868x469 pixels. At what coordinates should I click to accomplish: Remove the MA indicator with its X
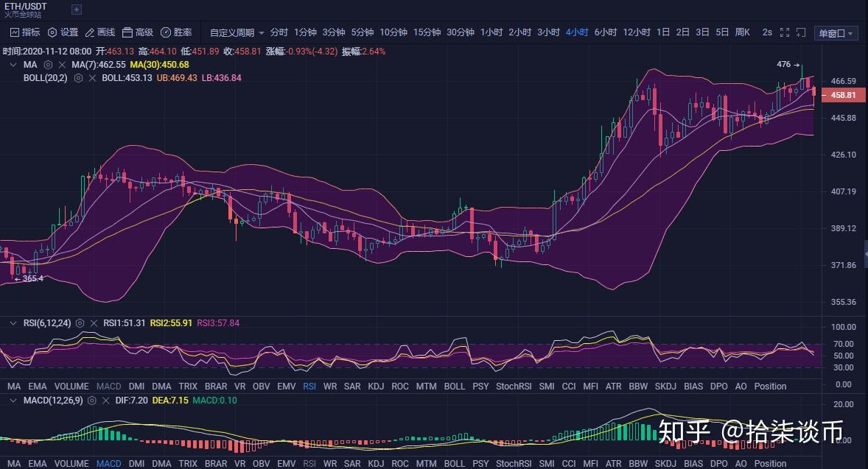[62, 65]
